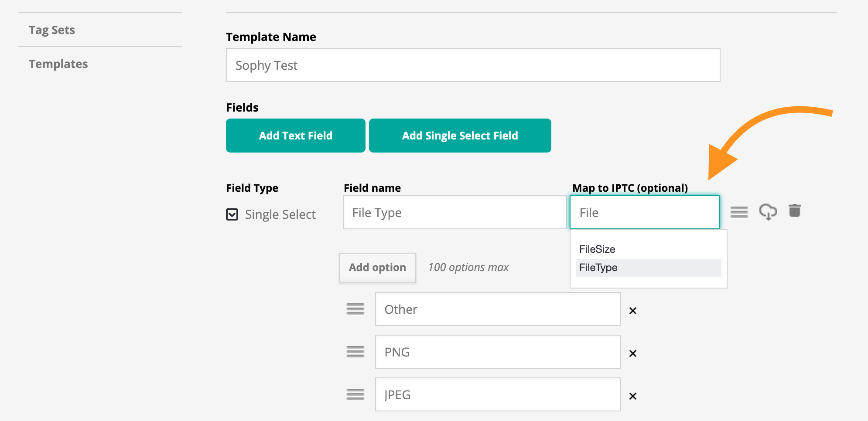Image resolution: width=868 pixels, height=421 pixels.
Task: Choose FileSize from IPTC suggestions
Action: [x=648, y=249]
